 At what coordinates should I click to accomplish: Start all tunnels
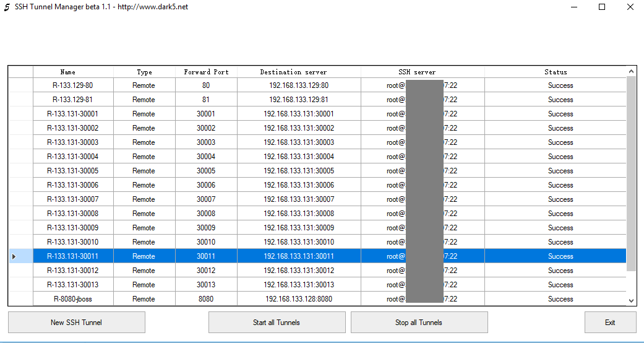click(x=277, y=323)
